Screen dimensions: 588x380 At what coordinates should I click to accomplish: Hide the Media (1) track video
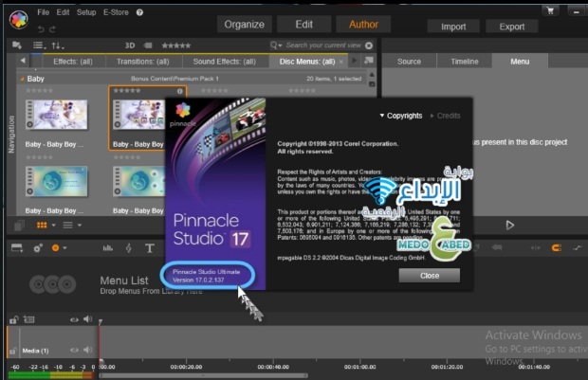74,350
